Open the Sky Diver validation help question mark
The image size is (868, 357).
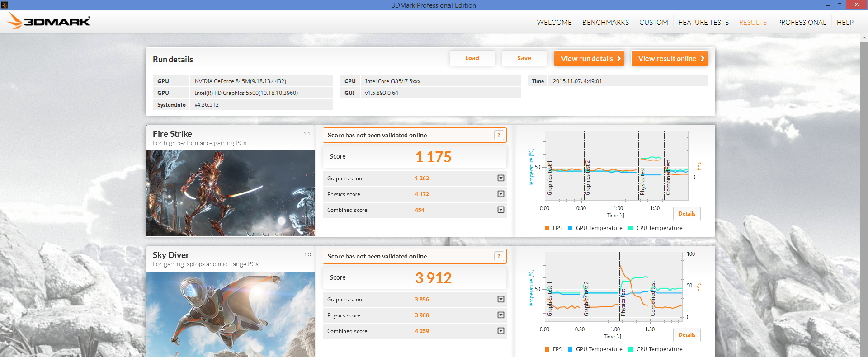[499, 256]
